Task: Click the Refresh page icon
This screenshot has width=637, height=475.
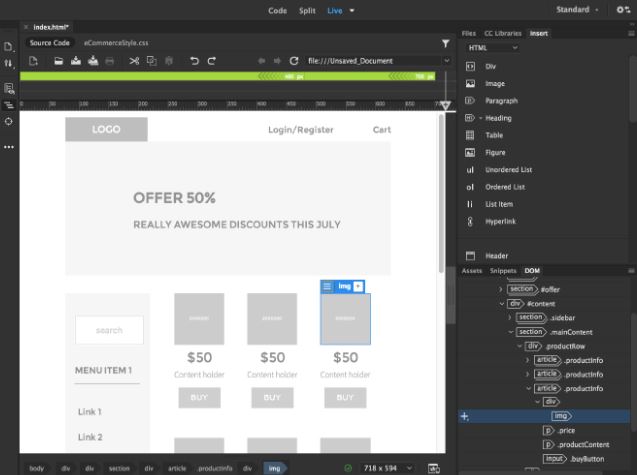Action: 294,61
